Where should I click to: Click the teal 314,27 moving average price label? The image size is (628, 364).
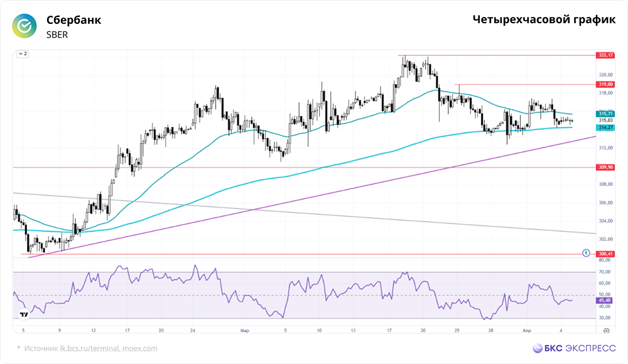[x=604, y=127]
